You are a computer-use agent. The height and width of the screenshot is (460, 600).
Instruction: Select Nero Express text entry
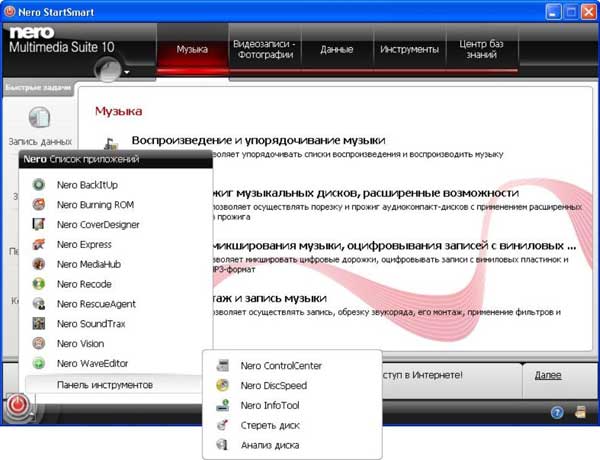[x=84, y=244]
